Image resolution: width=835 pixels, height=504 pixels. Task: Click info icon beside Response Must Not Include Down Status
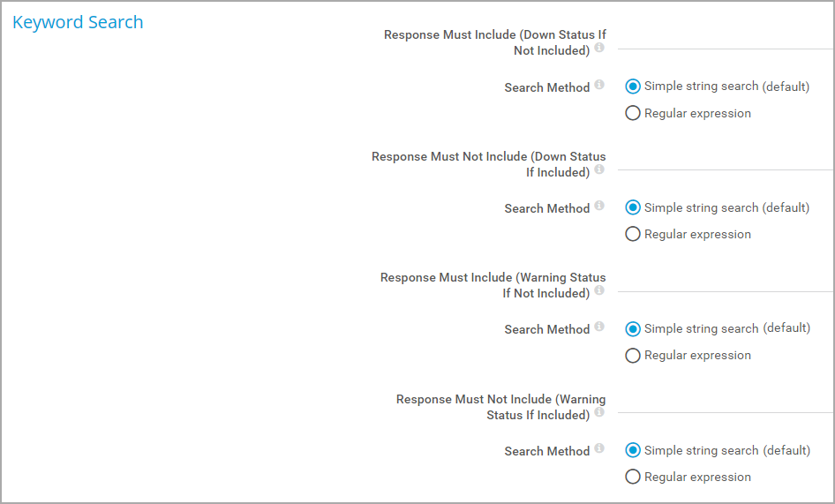click(x=599, y=169)
